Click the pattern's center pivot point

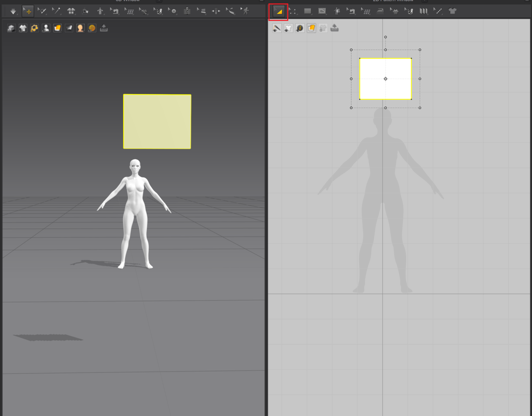tap(386, 79)
